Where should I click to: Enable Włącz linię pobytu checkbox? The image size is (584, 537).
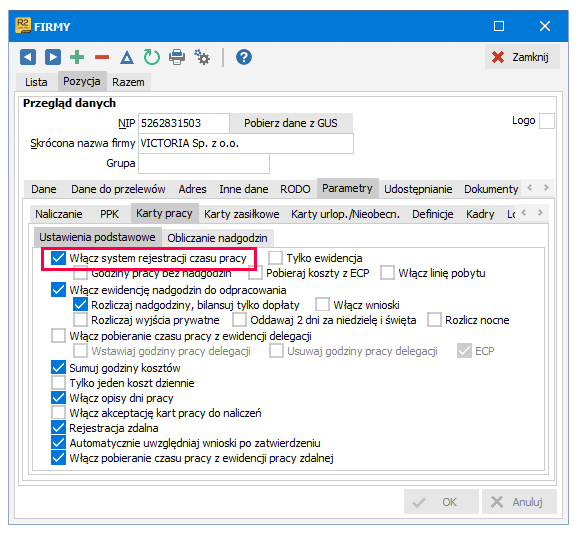coord(387,273)
